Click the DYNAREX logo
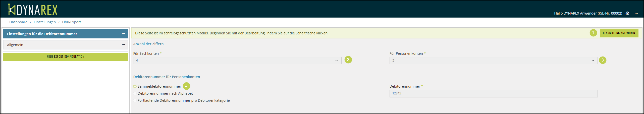Viewport: 644px width, 114px height. tap(33, 10)
